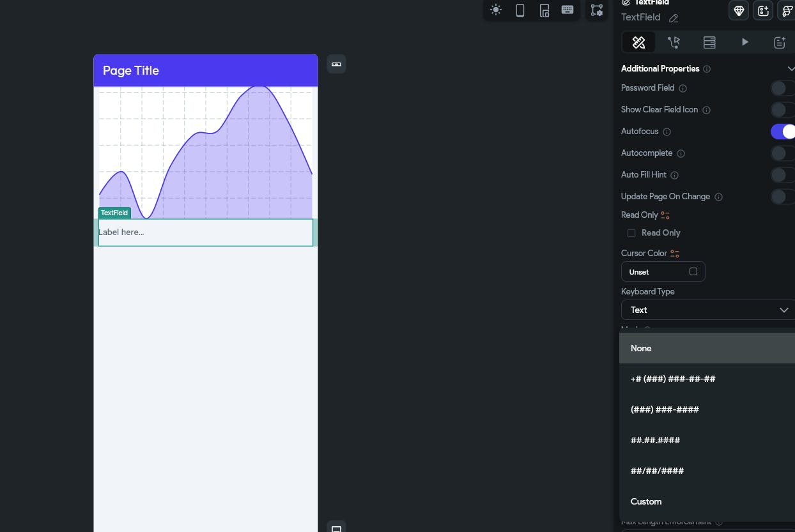Select the Page Title app bar
Viewport: 795px width, 532px height.
tap(206, 70)
